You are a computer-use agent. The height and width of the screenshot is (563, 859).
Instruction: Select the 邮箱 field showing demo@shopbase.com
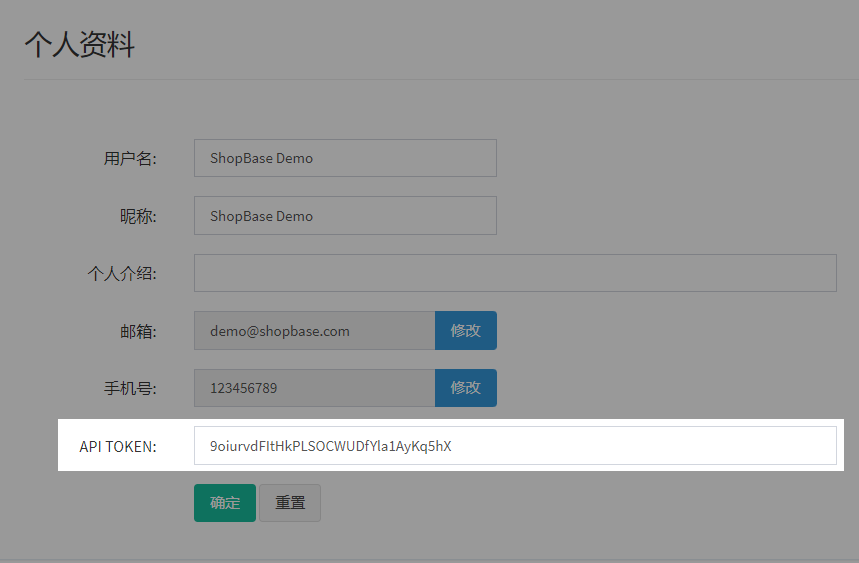click(x=314, y=331)
